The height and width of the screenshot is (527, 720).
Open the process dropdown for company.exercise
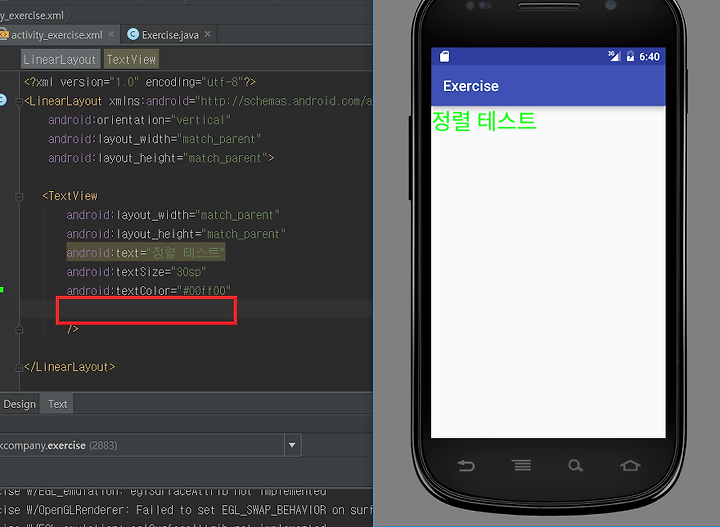[x=292, y=445]
